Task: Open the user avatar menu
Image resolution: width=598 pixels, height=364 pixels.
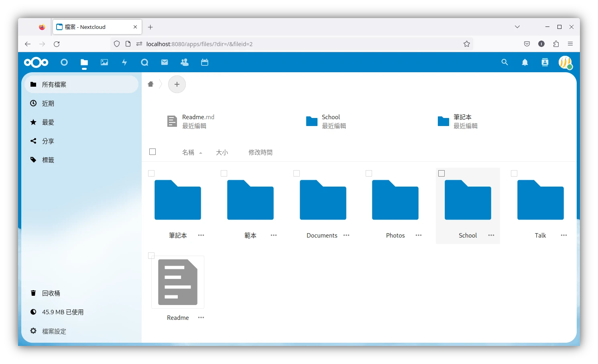Action: 565,62
